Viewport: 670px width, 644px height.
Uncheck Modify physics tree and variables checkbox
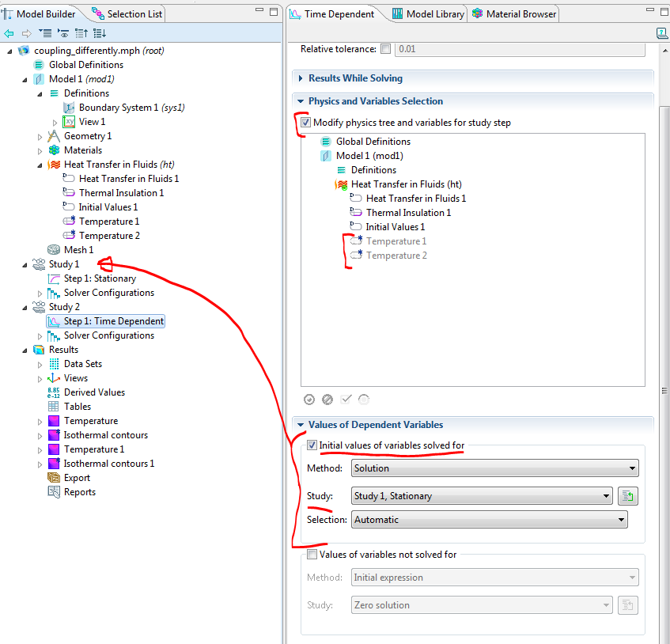pos(305,123)
